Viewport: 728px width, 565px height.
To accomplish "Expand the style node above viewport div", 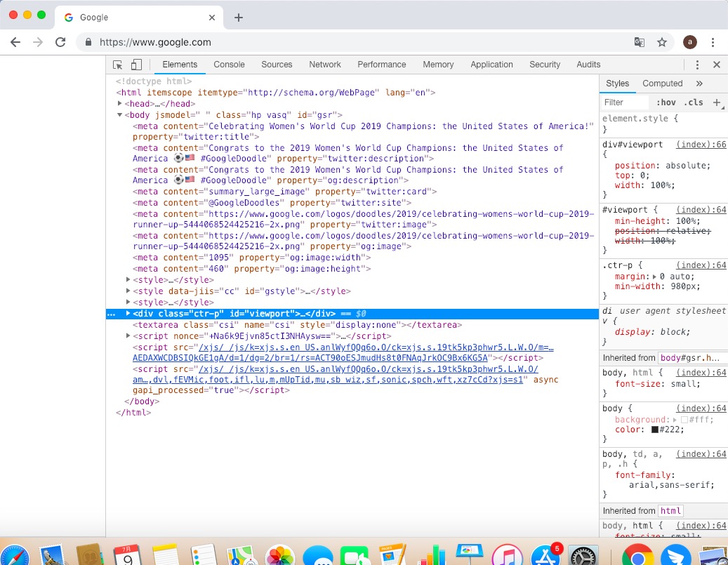I will [128, 302].
